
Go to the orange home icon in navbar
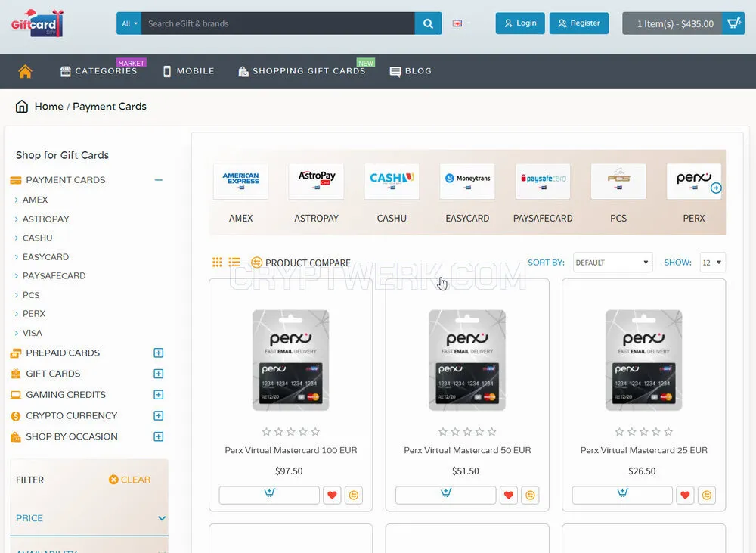(25, 71)
